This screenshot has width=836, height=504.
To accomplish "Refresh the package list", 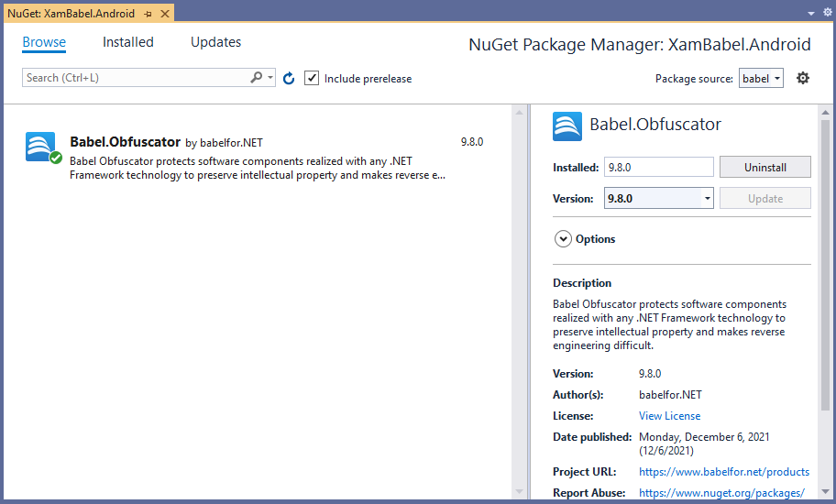I will 289,78.
